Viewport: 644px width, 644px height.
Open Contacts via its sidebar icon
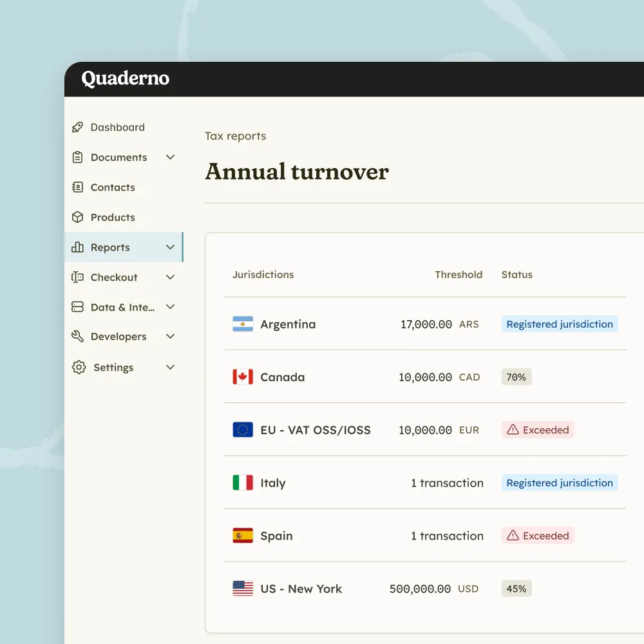pos(77,187)
